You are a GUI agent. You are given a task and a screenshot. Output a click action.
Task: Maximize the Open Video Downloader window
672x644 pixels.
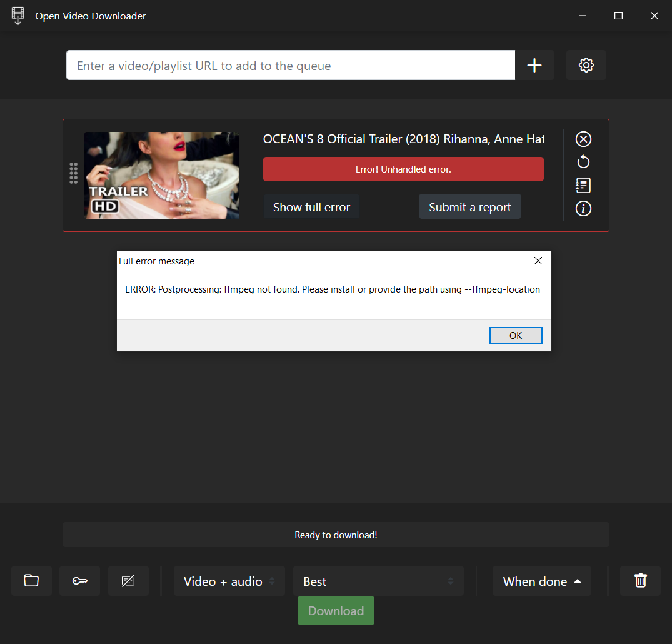tap(618, 16)
